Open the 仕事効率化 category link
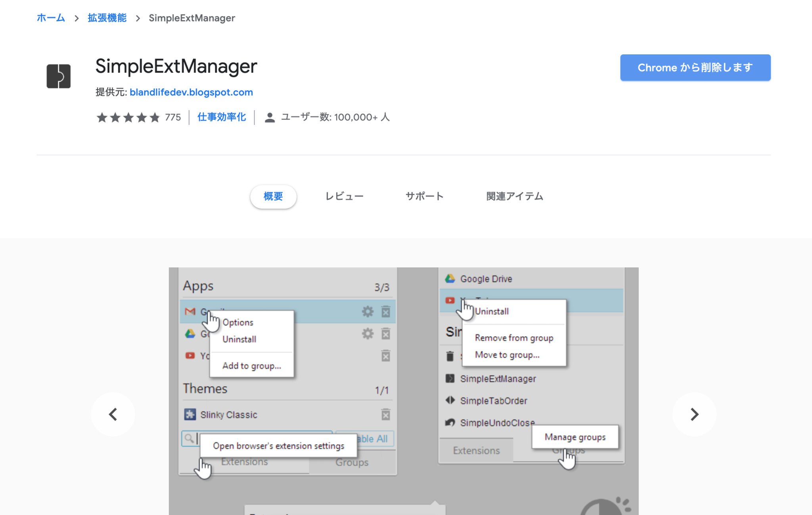The image size is (812, 515). [x=221, y=117]
